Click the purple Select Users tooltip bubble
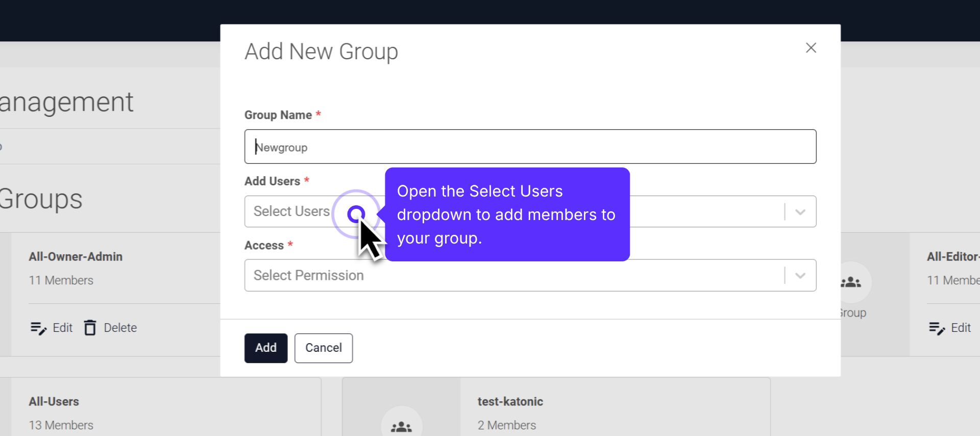Screen dimensions: 980x436 (506, 214)
